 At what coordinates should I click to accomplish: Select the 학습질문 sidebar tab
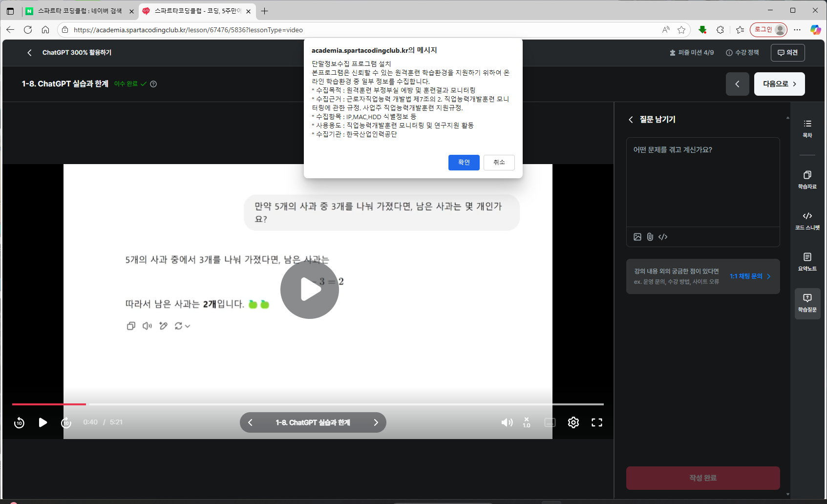(x=807, y=303)
